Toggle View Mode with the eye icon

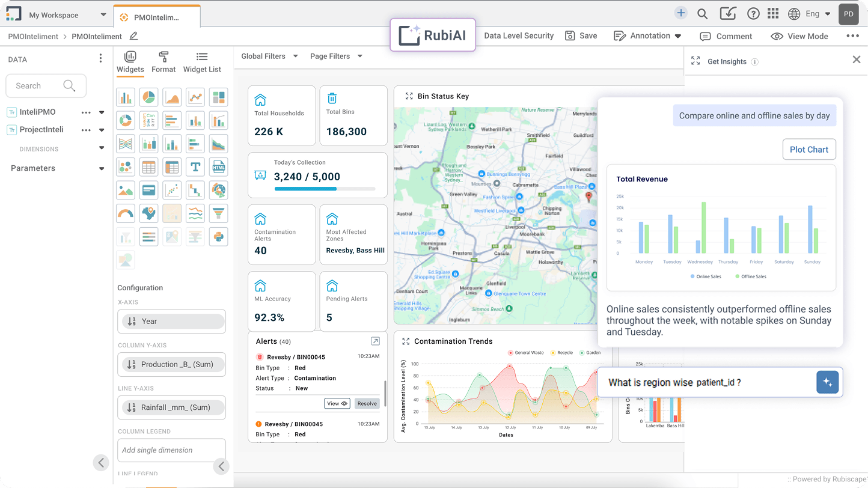(777, 36)
